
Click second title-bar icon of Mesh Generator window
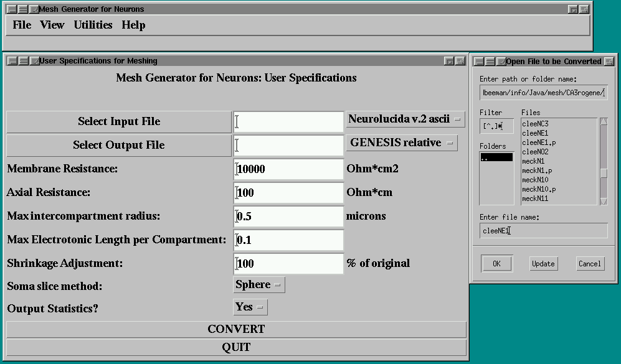pyautogui.click(x=24, y=9)
